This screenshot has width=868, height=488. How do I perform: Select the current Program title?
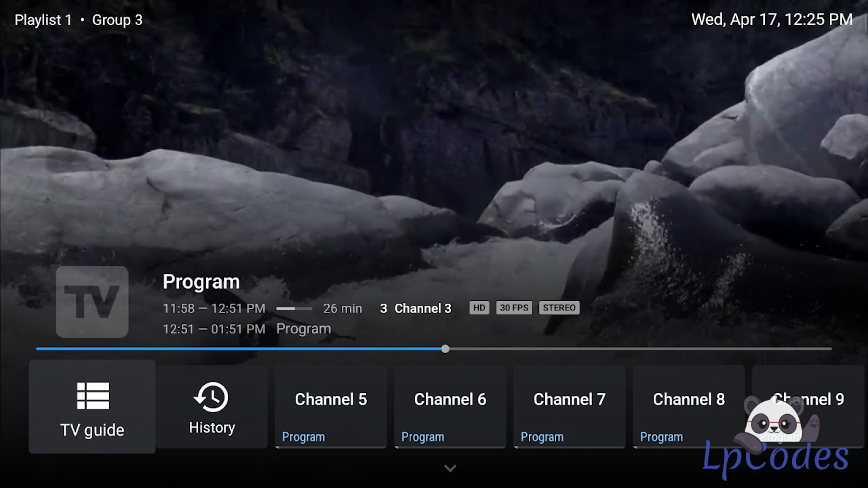[201, 282]
